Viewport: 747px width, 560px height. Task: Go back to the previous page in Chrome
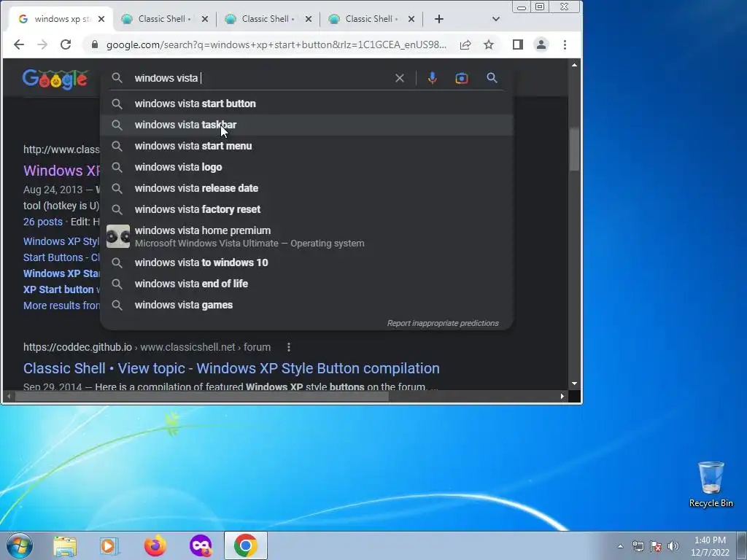(x=18, y=44)
